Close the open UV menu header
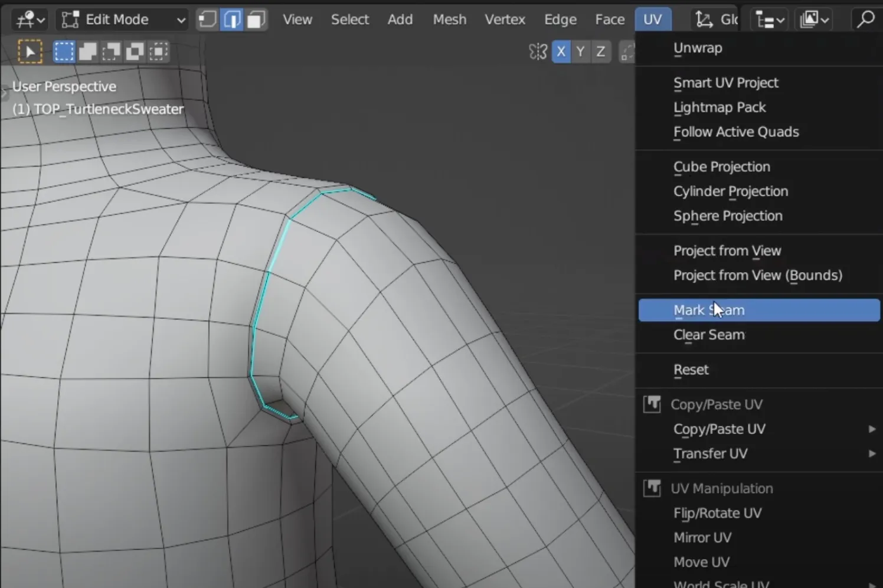 click(652, 19)
